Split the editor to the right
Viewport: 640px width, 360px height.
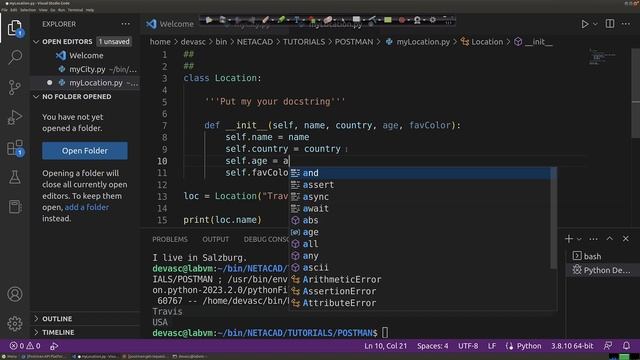pos(610,24)
